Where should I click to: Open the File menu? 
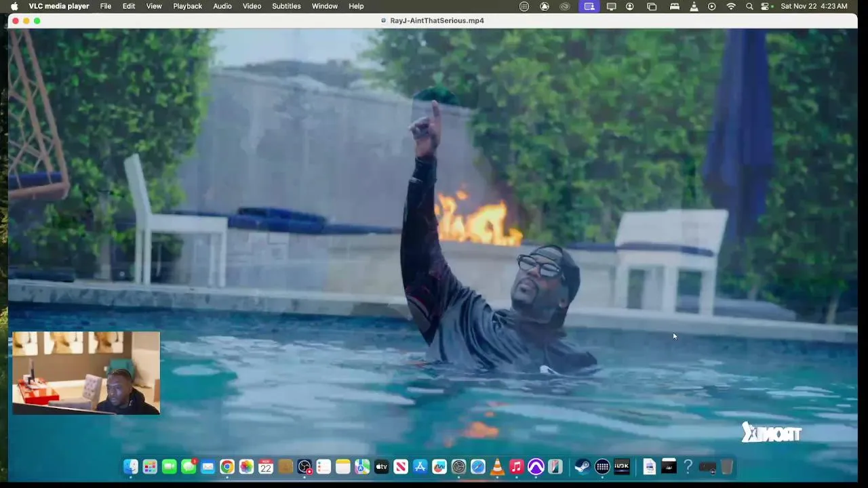click(x=106, y=6)
